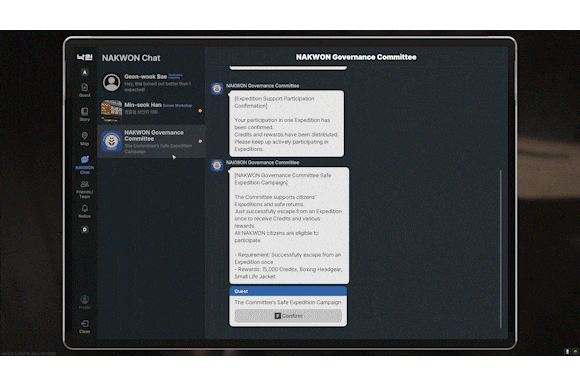
Task: Open the Map pin icon
Action: point(85,138)
